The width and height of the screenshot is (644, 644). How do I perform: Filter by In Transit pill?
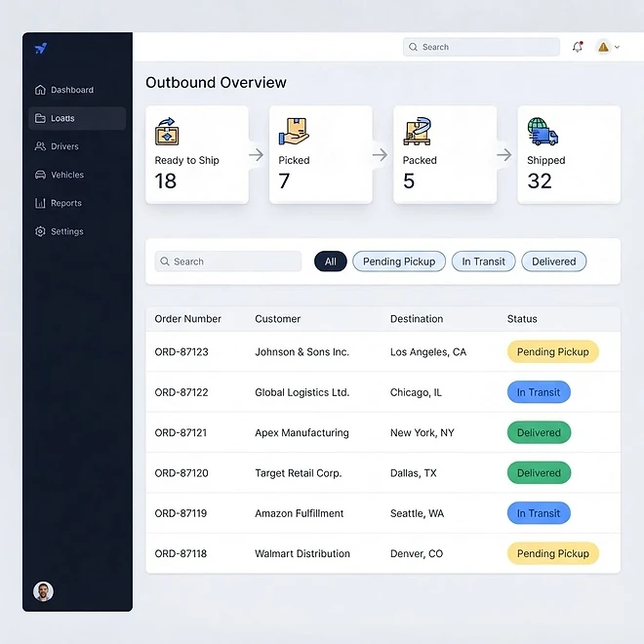483,262
